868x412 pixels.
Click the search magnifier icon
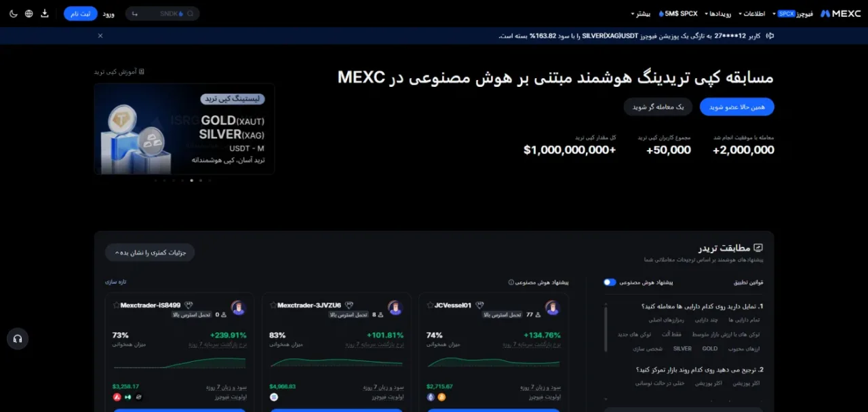(x=190, y=14)
